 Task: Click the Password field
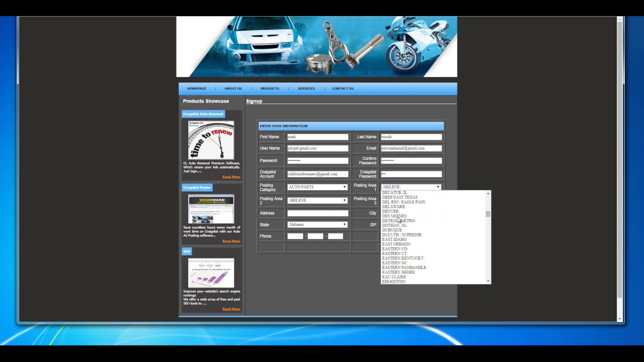pyautogui.click(x=317, y=160)
